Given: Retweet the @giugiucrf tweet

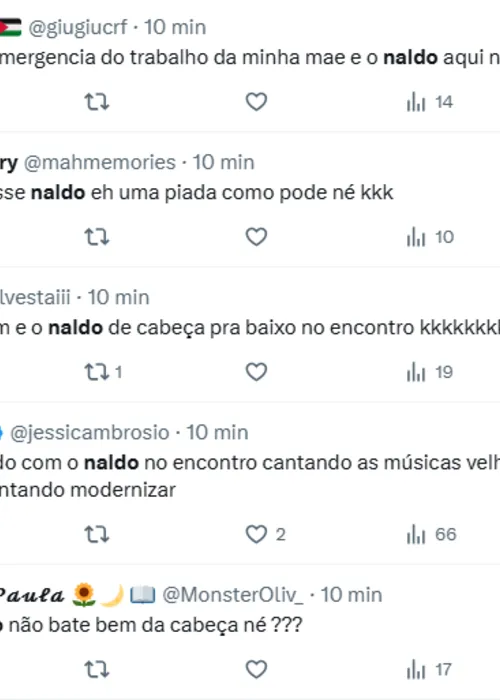Looking at the screenshot, I should click(x=97, y=102).
